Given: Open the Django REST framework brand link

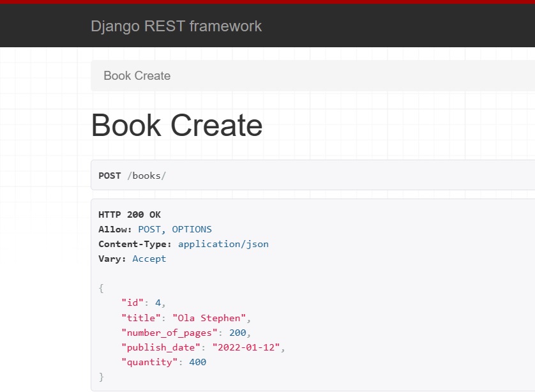Looking at the screenshot, I should (x=176, y=26).
